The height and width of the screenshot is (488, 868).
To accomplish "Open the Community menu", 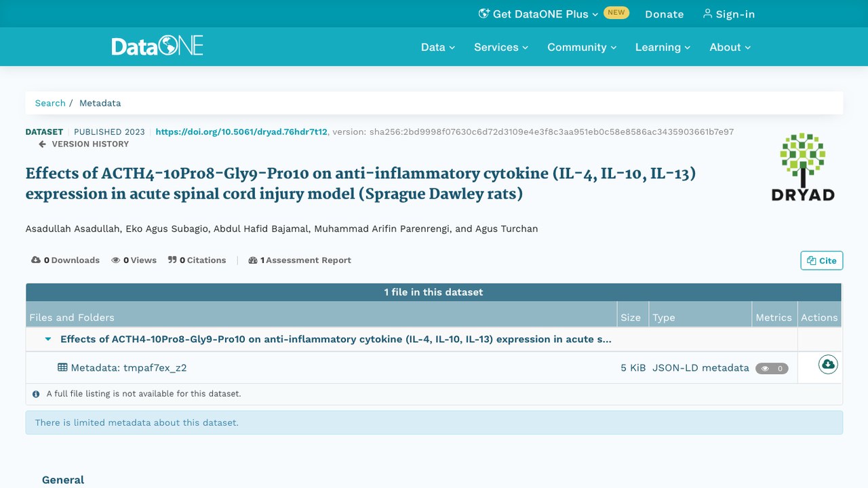I will pos(582,47).
